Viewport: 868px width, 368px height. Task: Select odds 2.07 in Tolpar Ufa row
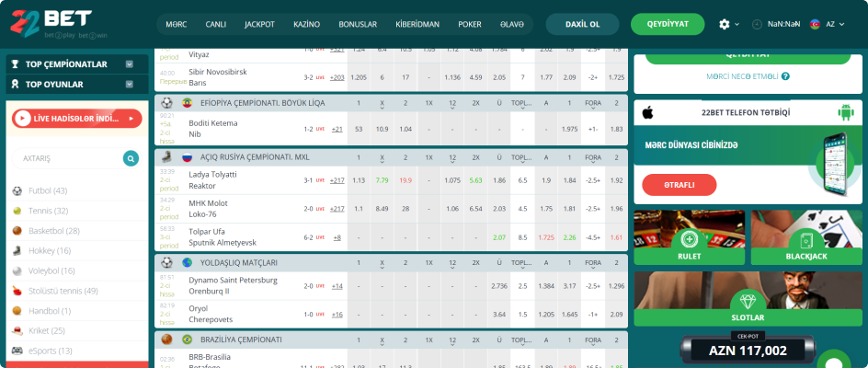click(x=499, y=237)
